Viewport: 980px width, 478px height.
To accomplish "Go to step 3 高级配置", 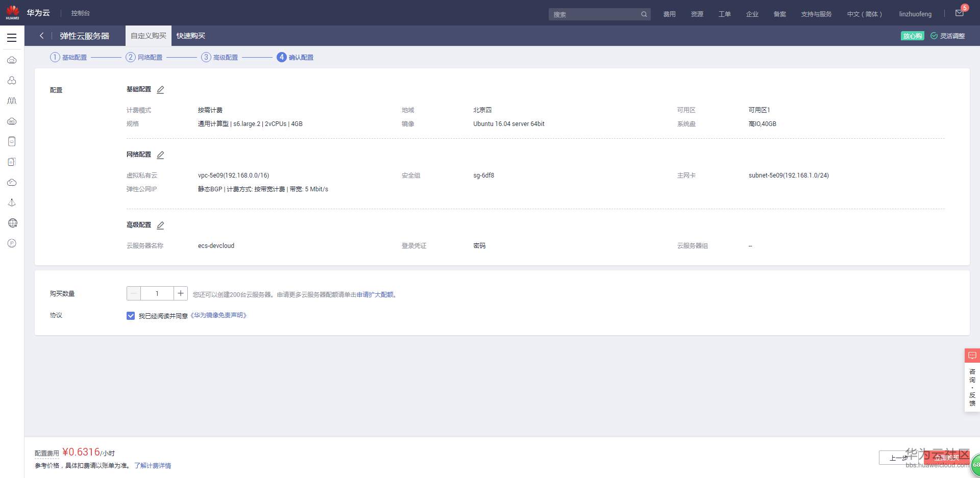I will (x=219, y=57).
